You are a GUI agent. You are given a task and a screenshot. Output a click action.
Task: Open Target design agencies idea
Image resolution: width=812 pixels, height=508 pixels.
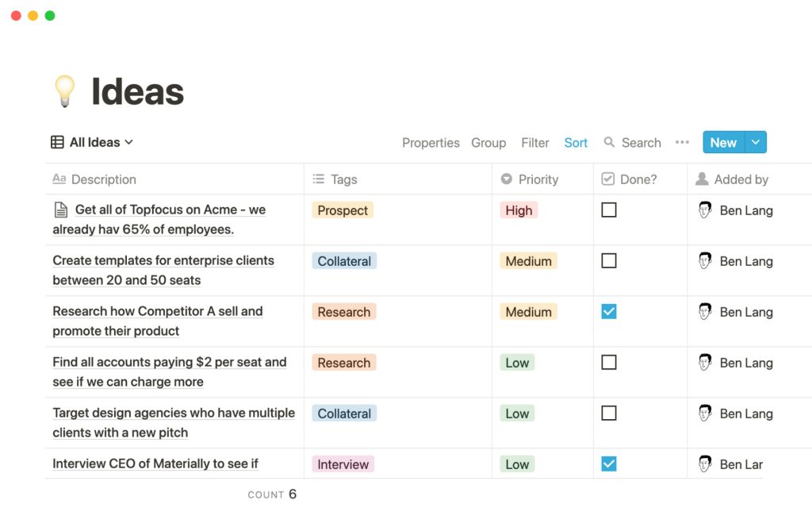pyautogui.click(x=174, y=422)
